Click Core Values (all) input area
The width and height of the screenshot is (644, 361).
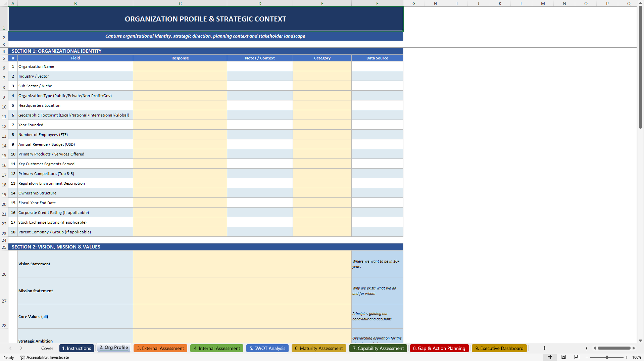[x=242, y=317]
